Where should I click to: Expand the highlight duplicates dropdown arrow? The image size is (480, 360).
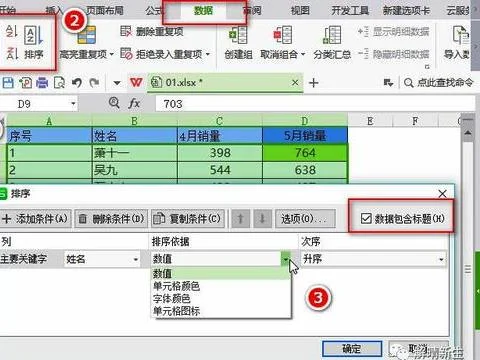point(111,54)
